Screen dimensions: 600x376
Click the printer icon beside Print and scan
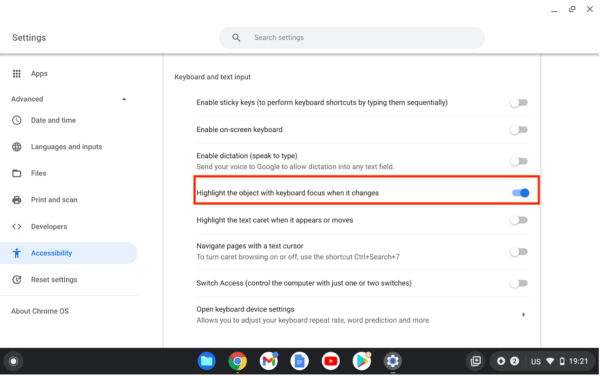pos(16,200)
